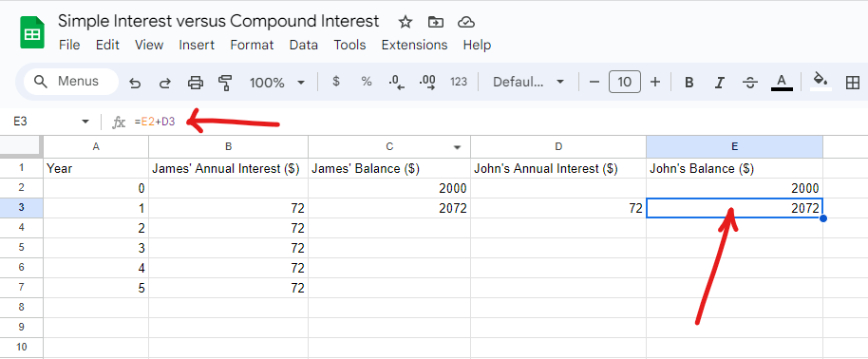Select cell E2 with value 2000
This screenshot has height=359, width=868.
pos(735,188)
